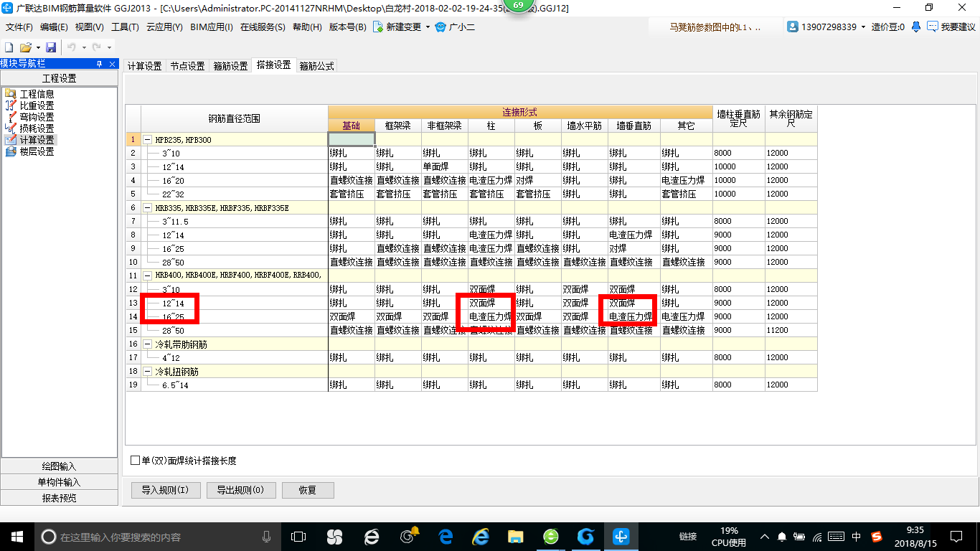Image resolution: width=980 pixels, height=551 pixels.
Task: Close the 模块导航栏 navigation panel
Action: 111,63
